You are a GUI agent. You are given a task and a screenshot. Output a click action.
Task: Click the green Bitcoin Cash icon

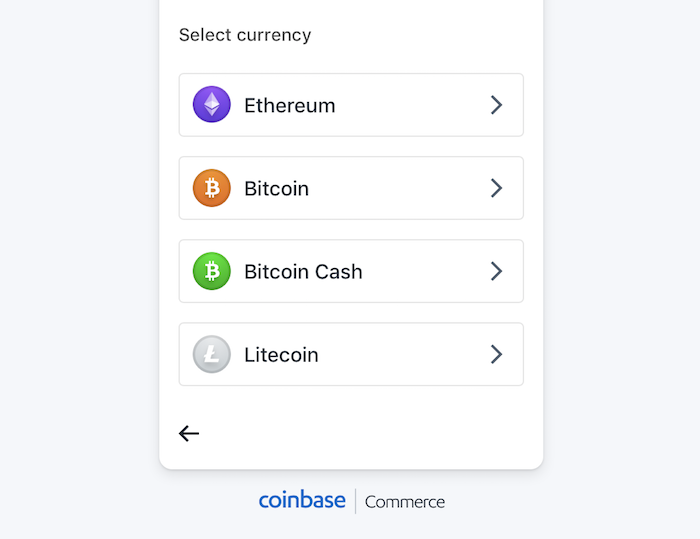coord(211,271)
